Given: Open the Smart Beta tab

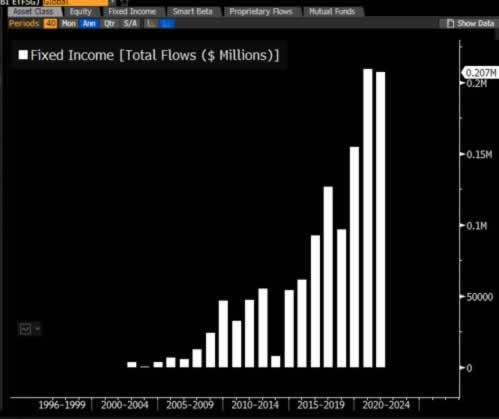Looking at the screenshot, I should click(x=192, y=12).
